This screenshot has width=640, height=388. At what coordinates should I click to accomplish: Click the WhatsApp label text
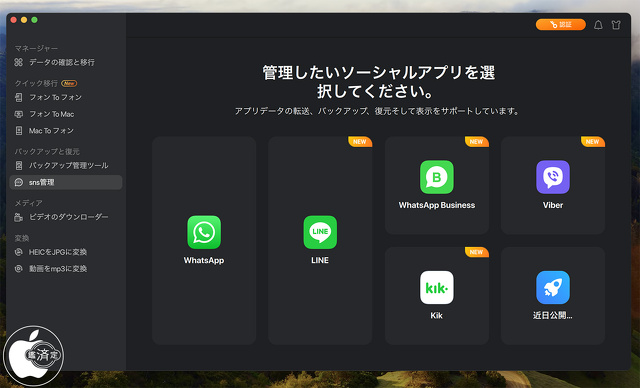pos(204,260)
